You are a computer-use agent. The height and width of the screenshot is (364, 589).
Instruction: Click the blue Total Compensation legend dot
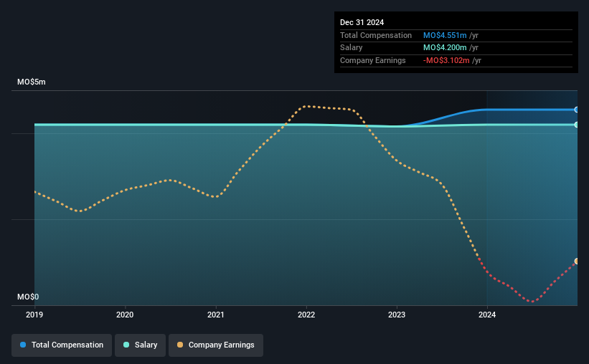[x=23, y=345]
